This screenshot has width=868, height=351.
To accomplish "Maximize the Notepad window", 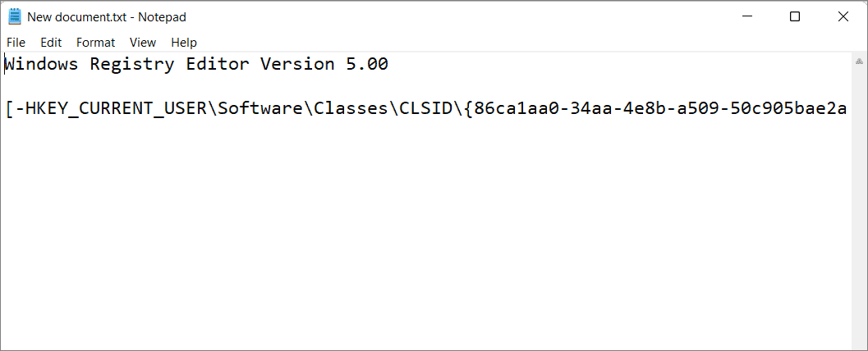I will click(x=794, y=16).
